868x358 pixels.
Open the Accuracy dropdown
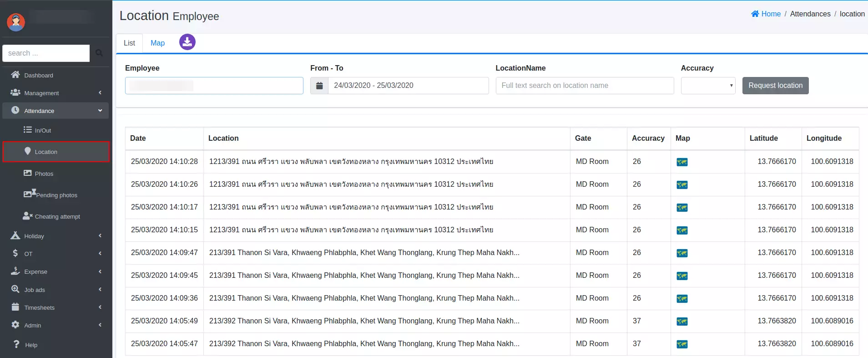708,86
